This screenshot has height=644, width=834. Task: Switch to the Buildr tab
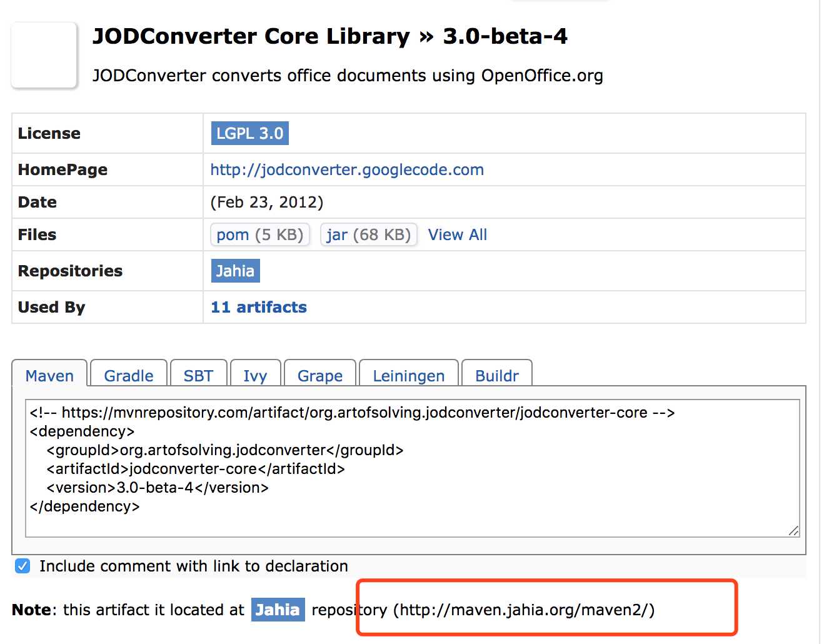coord(497,375)
